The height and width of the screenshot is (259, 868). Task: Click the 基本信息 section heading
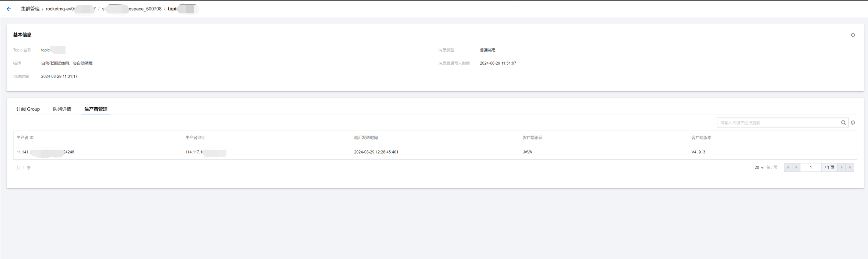pos(22,35)
